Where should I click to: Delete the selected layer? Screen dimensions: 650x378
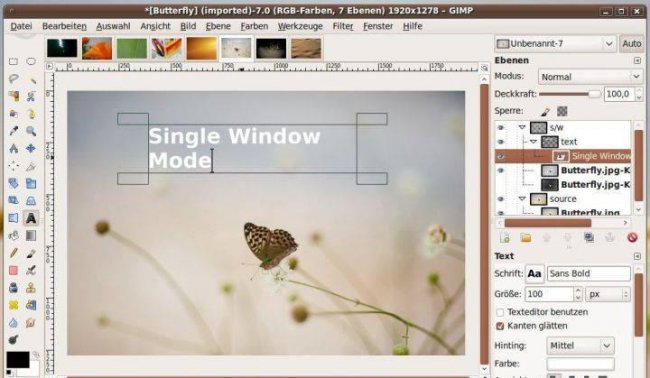(x=632, y=237)
